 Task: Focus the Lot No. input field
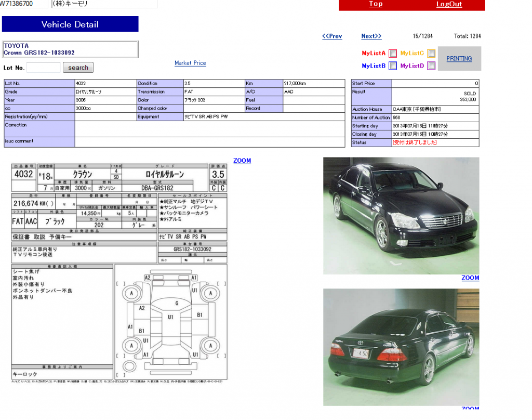point(44,68)
